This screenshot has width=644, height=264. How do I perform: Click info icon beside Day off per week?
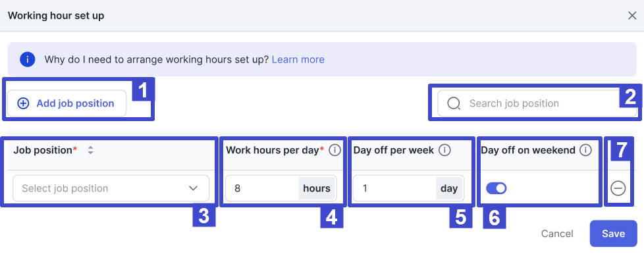click(x=444, y=150)
